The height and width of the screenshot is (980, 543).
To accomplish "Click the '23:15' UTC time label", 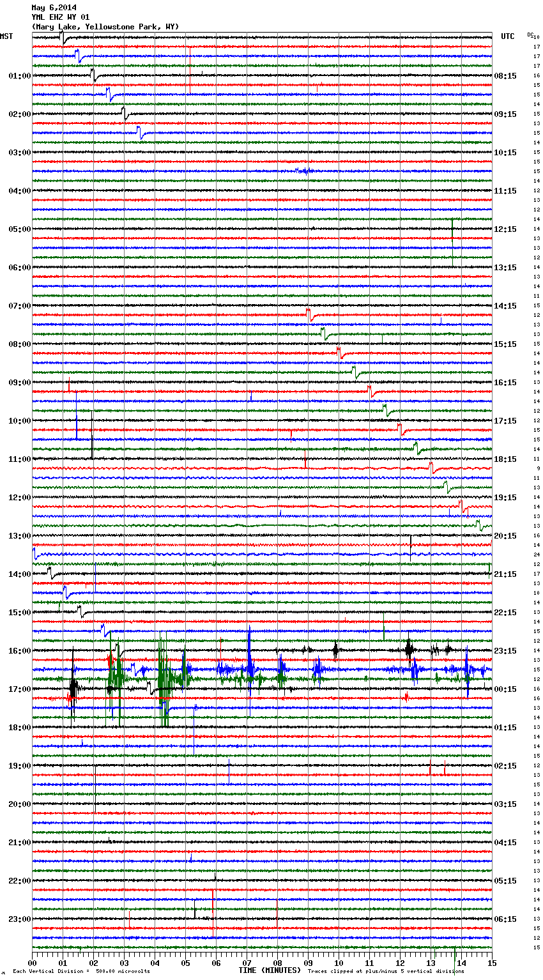I will pos(505,651).
